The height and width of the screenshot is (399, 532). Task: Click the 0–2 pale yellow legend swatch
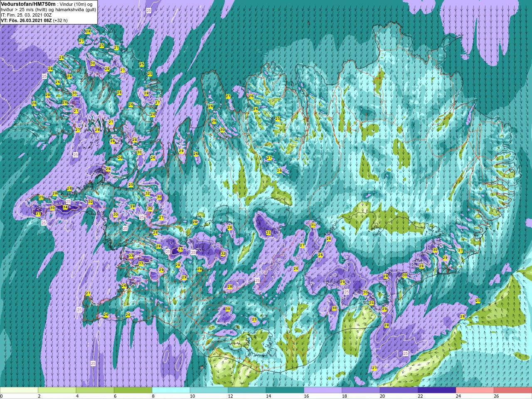click(x=19, y=390)
